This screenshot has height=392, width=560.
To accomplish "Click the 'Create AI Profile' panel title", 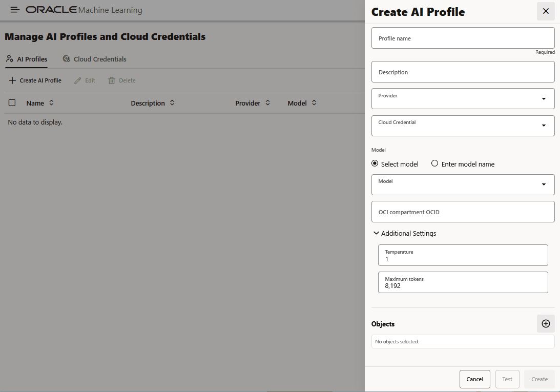I will (x=418, y=12).
